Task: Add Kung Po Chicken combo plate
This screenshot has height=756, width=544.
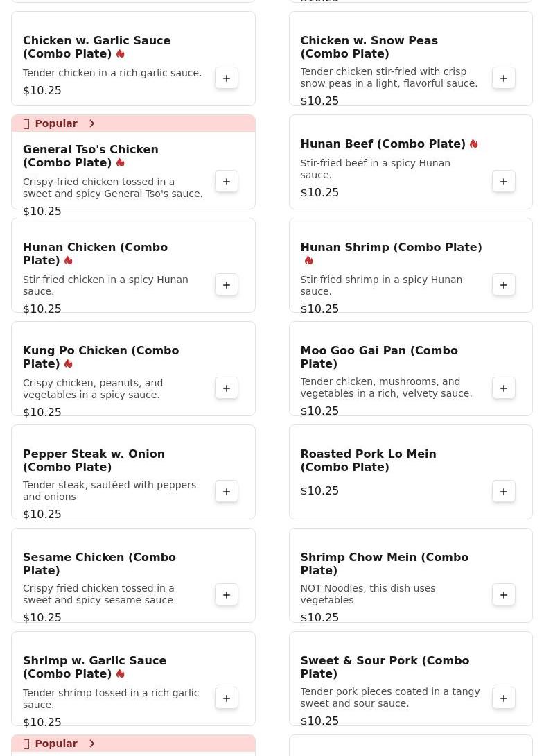Action: (227, 388)
